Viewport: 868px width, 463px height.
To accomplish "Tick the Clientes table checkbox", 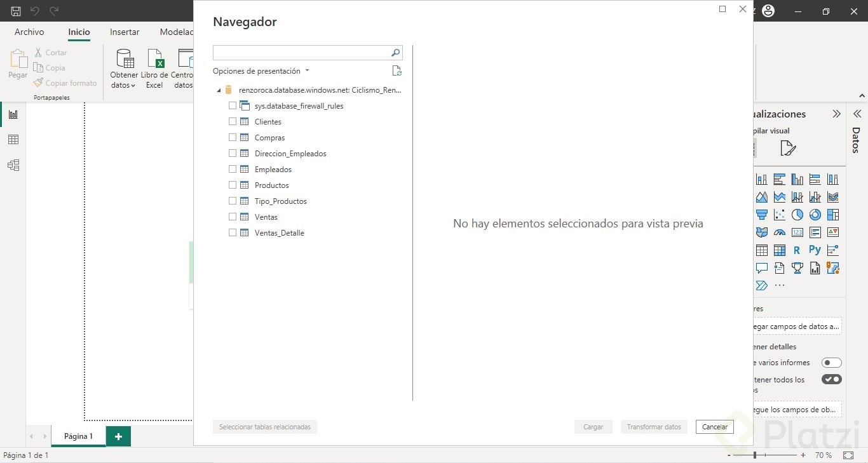I will tap(233, 121).
